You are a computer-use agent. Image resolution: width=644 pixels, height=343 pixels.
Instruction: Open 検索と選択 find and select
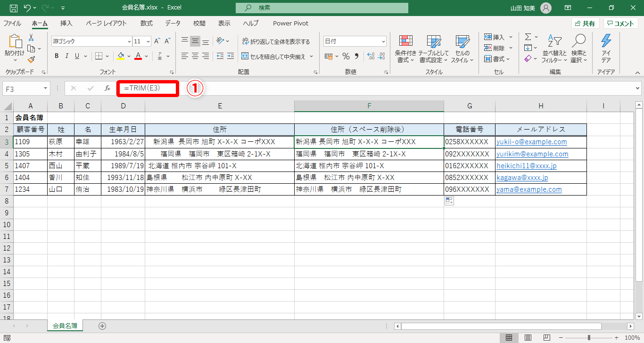[578, 49]
